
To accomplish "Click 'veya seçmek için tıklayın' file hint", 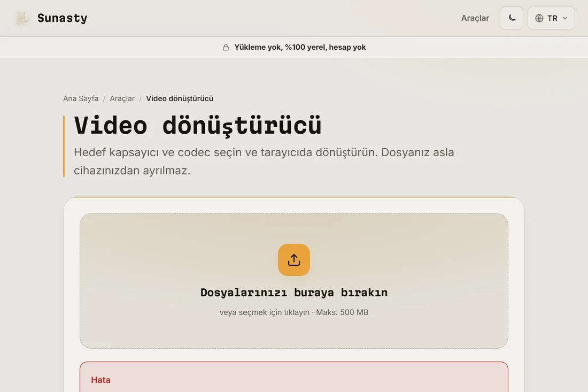I will pyautogui.click(x=294, y=312).
